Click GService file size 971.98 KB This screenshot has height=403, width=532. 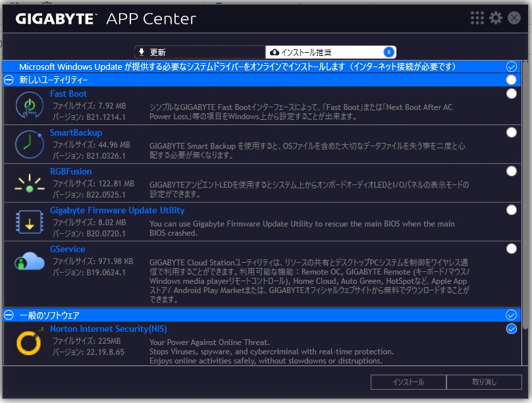pyautogui.click(x=93, y=261)
